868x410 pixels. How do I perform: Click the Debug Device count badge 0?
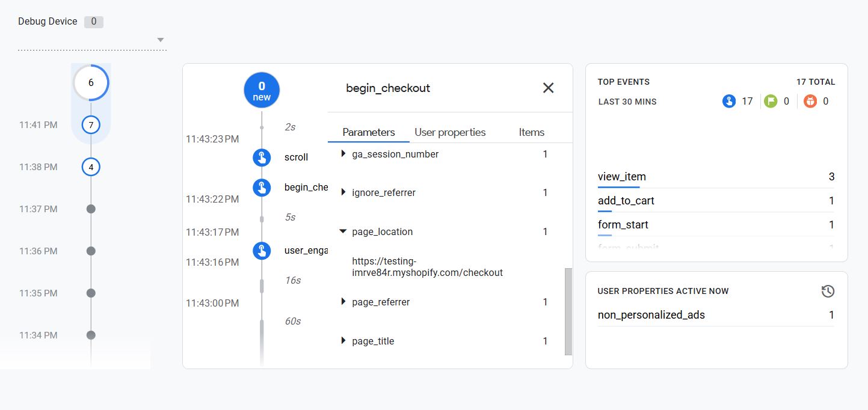[x=93, y=22]
